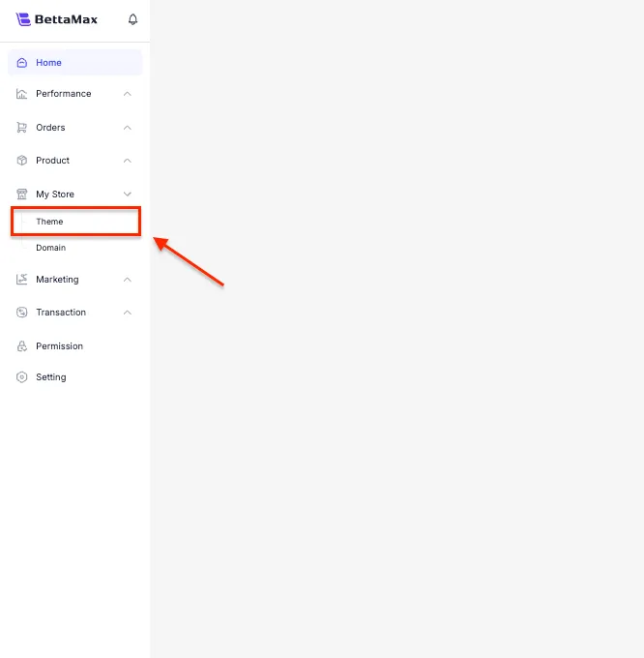Viewport: 644px width, 658px height.
Task: Expand the Marketing section chevron
Action: [x=128, y=280]
